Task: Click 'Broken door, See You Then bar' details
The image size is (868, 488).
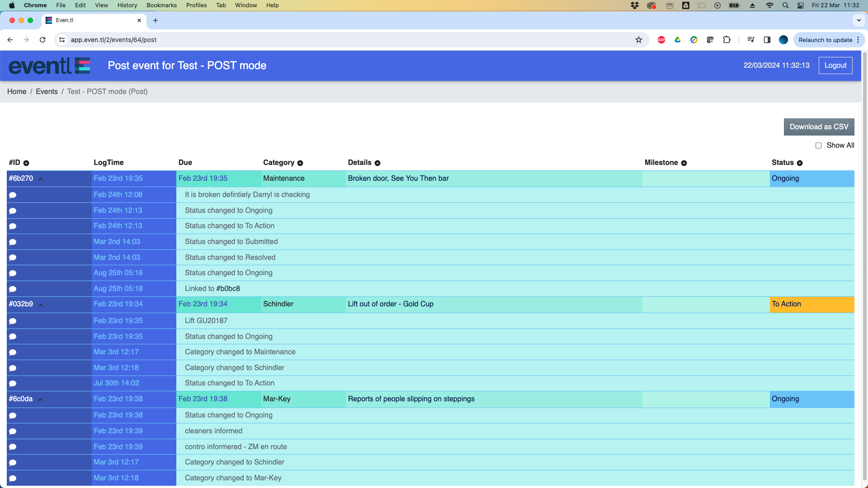Action: (398, 178)
